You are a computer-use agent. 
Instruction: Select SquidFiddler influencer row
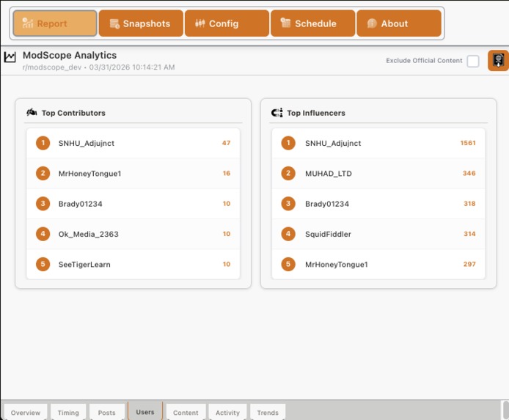[378, 234]
